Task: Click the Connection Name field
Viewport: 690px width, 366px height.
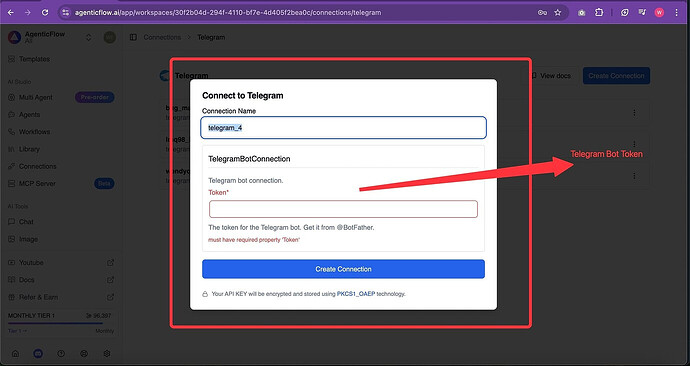Action: coord(343,128)
